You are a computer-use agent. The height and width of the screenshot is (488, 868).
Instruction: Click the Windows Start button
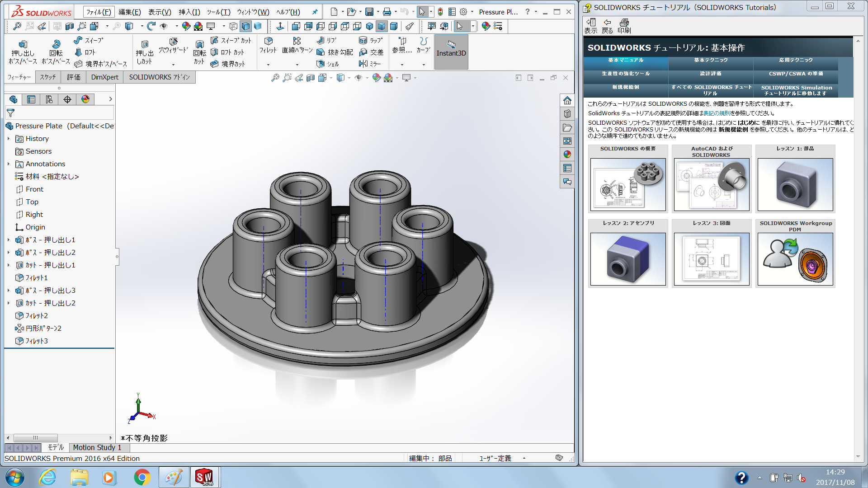[14, 477]
